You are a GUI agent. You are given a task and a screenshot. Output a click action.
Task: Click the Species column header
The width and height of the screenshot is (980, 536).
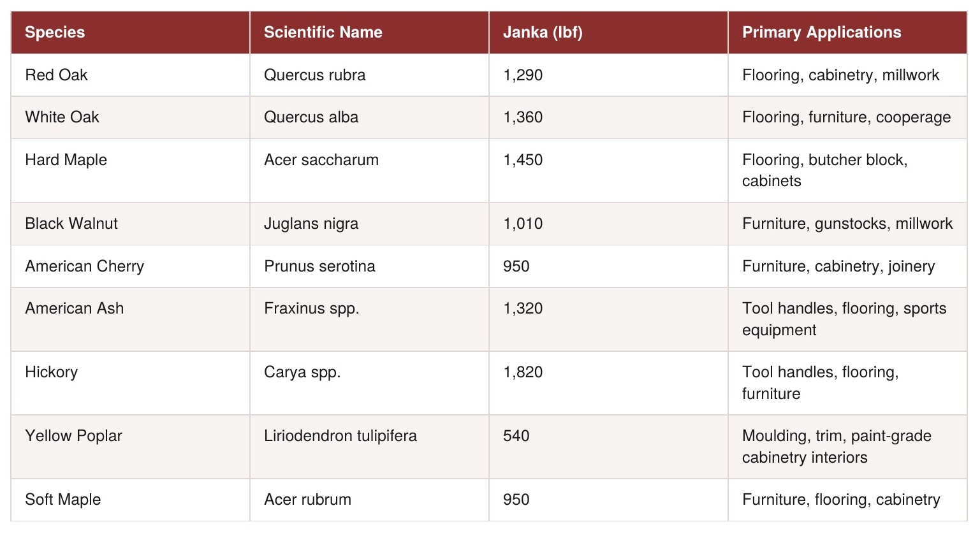pyautogui.click(x=130, y=33)
